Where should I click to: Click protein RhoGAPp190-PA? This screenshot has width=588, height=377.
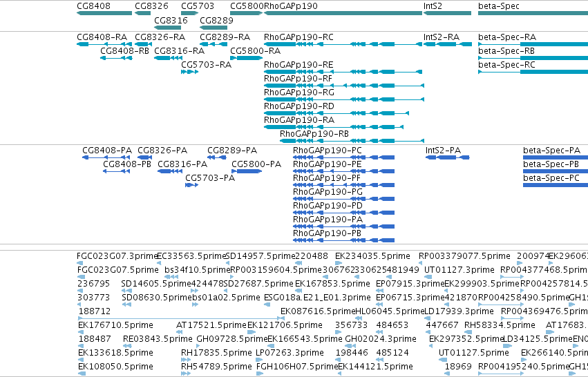[328, 220]
